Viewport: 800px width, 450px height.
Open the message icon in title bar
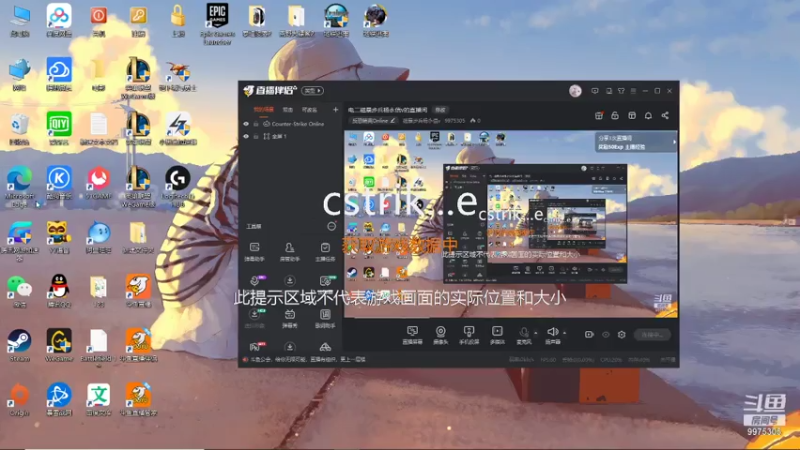tap(595, 91)
